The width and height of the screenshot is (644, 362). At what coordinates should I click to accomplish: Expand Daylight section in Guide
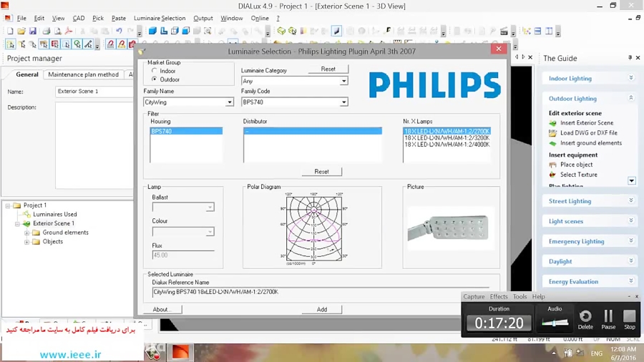[631, 261]
